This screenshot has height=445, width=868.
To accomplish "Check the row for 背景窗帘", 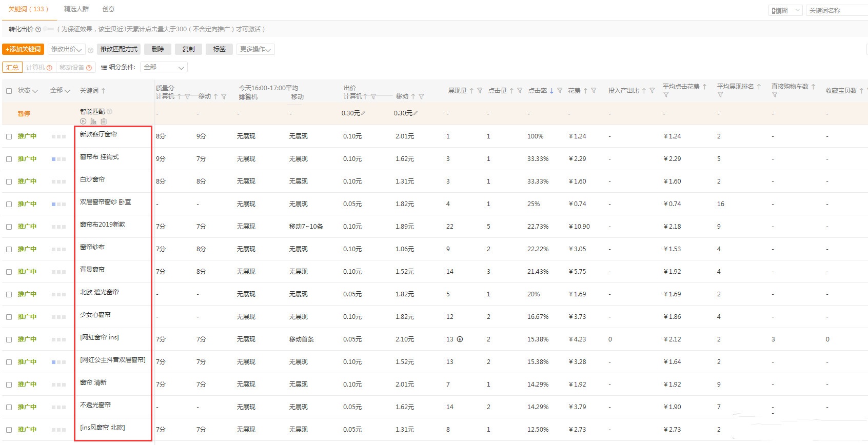I will (9, 272).
